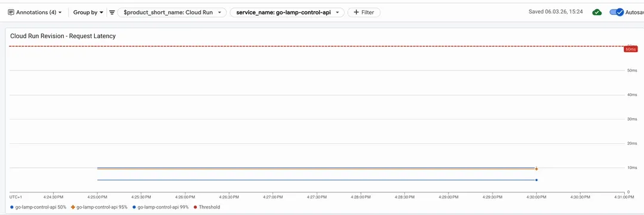The image size is (644, 215).
Task: Open the Annotations (4) dropdown
Action: tap(35, 13)
